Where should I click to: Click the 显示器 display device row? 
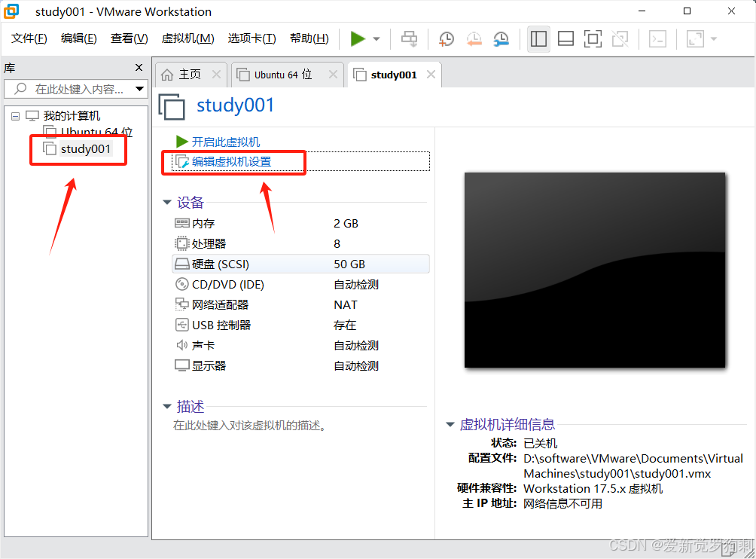click(x=300, y=365)
